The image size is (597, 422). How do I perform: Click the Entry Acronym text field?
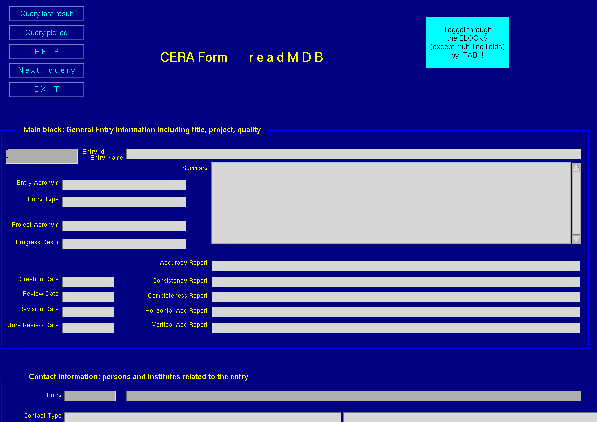124,185
